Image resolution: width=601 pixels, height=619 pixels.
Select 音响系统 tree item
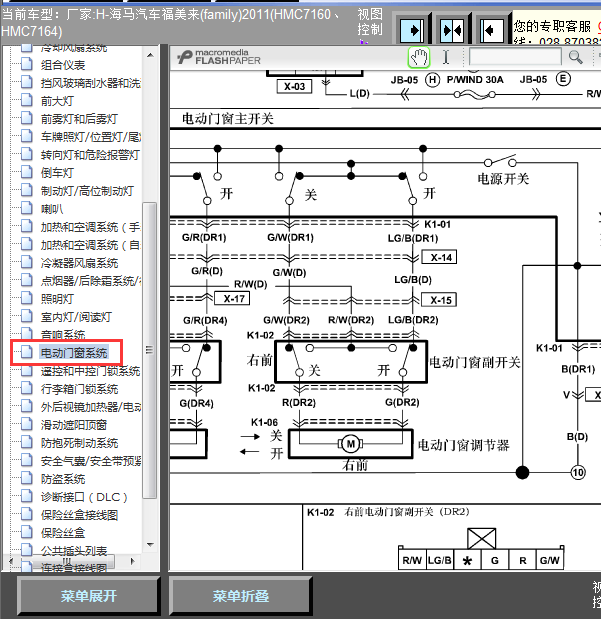(x=63, y=335)
